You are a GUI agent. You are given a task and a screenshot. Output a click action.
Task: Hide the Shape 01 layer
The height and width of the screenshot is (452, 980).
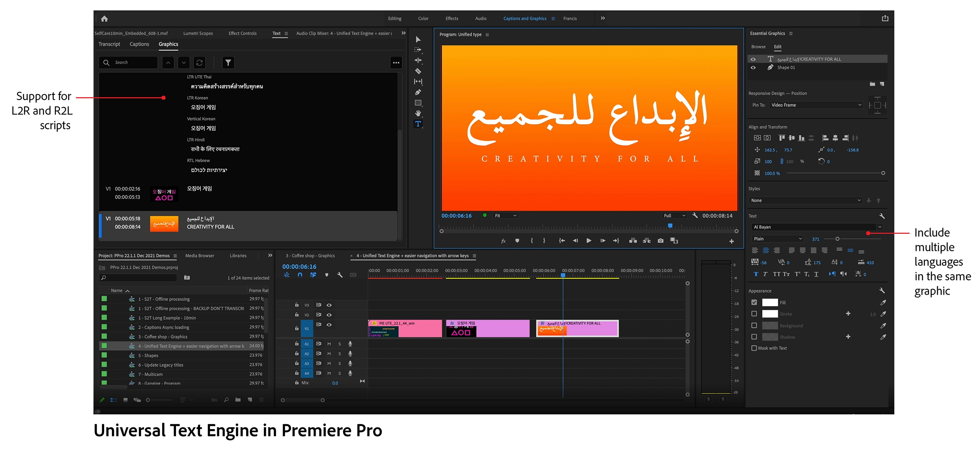pyautogui.click(x=753, y=67)
